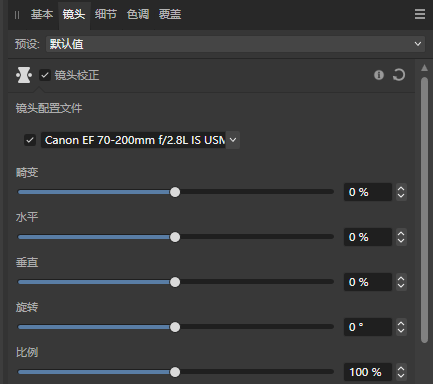
Task: Click the 垂直 slider handle
Action: (x=175, y=282)
